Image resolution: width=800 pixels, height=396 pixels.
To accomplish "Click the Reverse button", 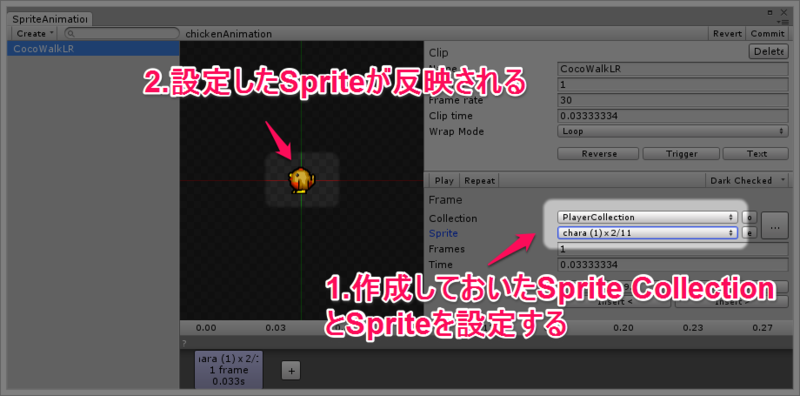I will click(598, 154).
